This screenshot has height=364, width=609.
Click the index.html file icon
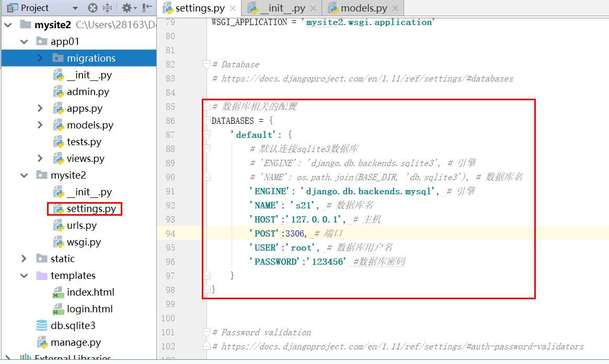(x=58, y=292)
